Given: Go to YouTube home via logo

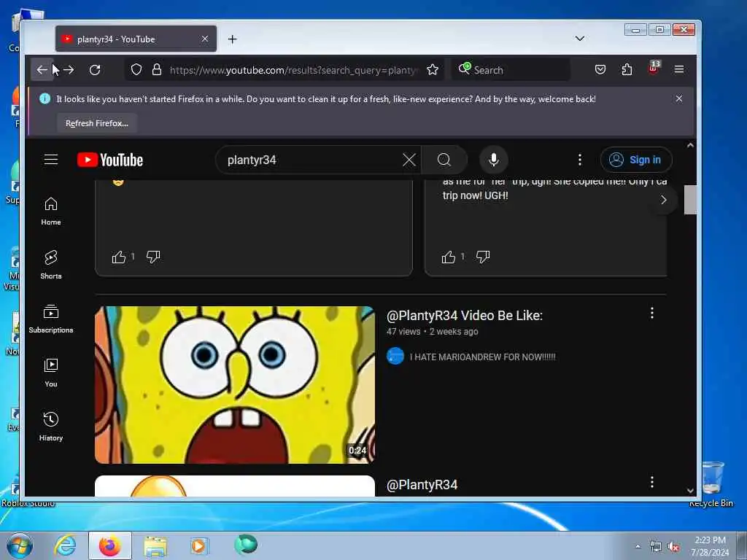Looking at the screenshot, I should 110,160.
